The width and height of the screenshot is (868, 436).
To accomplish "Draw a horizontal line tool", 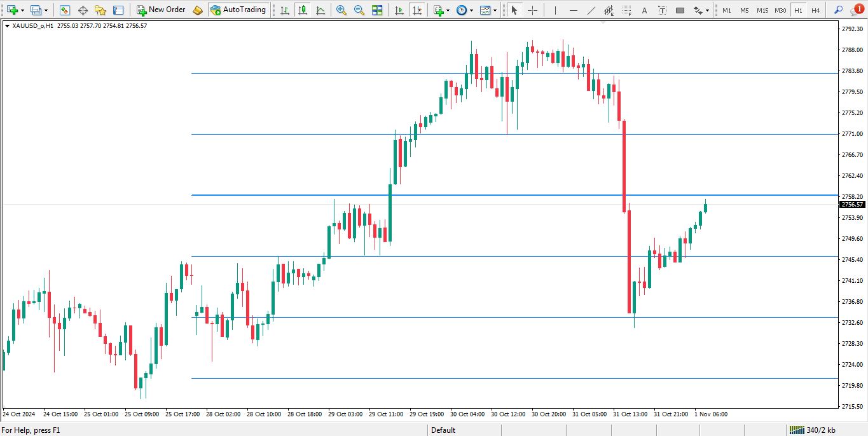I will [x=574, y=10].
